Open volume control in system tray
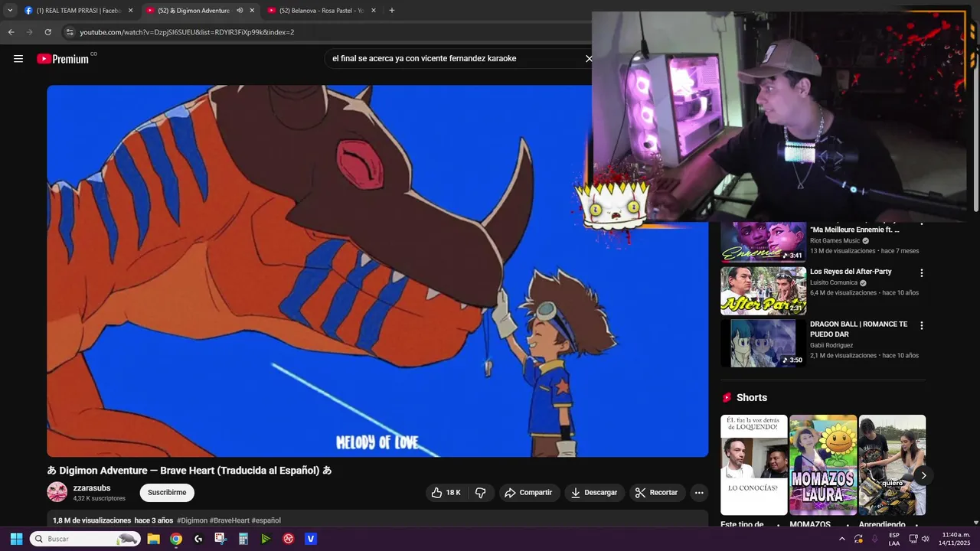Viewport: 980px width, 551px height. click(925, 539)
